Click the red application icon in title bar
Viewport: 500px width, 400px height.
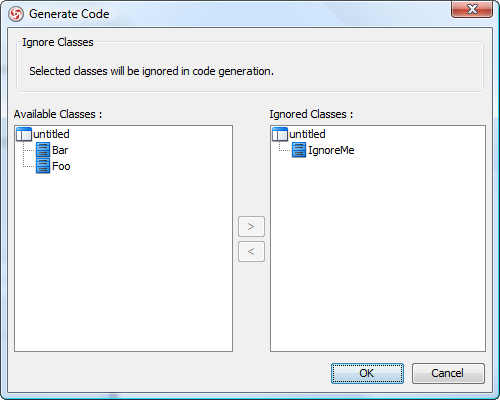(16, 14)
